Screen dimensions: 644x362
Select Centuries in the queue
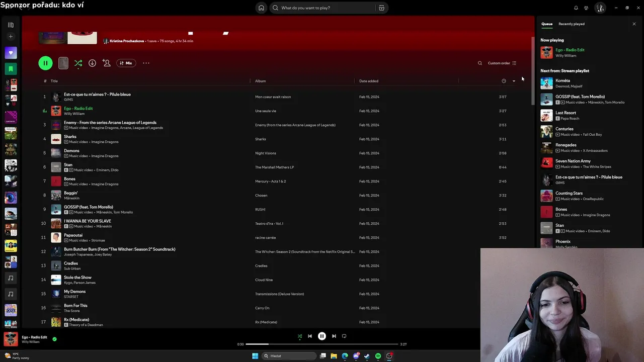pyautogui.click(x=565, y=129)
